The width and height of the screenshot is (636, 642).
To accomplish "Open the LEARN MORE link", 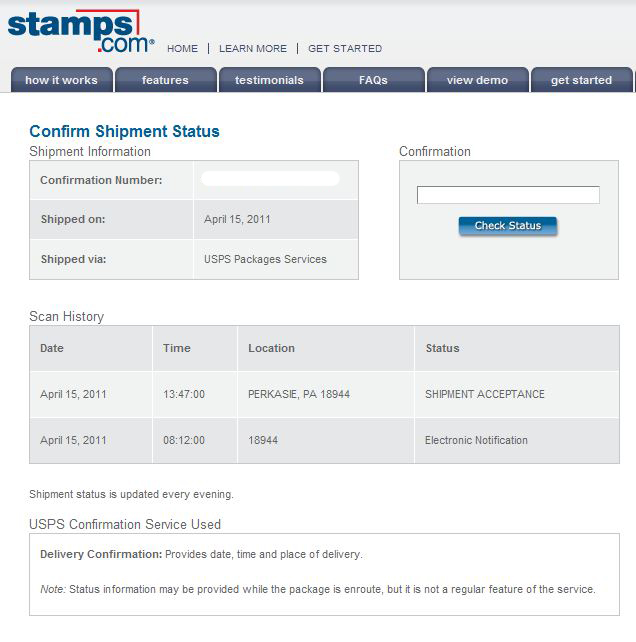I will [253, 49].
